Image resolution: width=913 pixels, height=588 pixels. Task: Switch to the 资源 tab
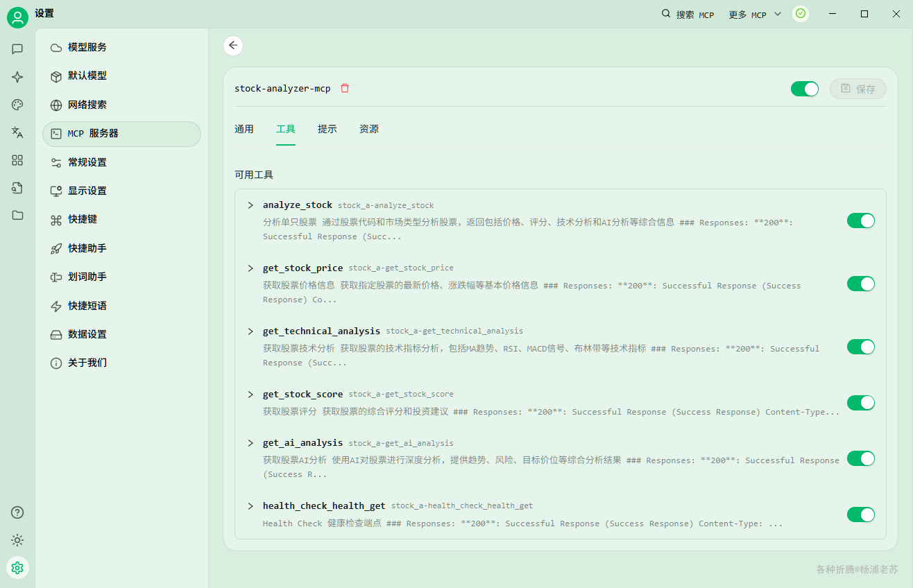pos(369,129)
